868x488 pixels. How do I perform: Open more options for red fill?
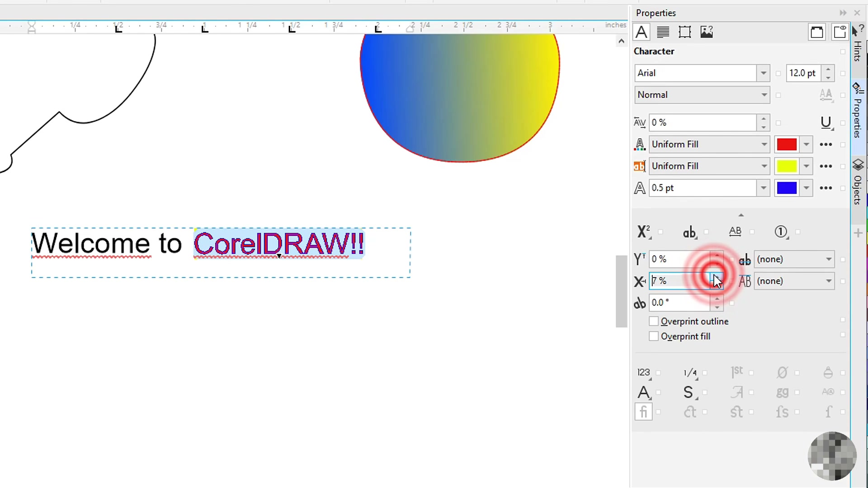point(826,145)
